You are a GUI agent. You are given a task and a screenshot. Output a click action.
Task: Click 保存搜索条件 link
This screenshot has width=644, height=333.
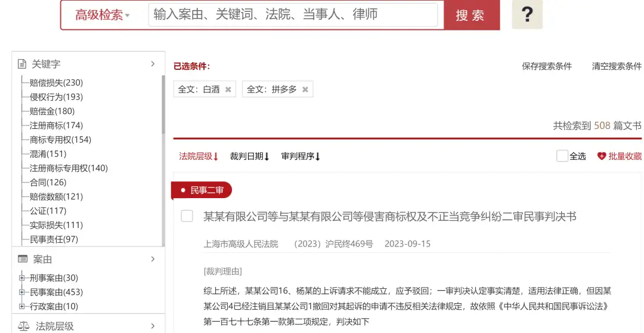[x=547, y=66]
